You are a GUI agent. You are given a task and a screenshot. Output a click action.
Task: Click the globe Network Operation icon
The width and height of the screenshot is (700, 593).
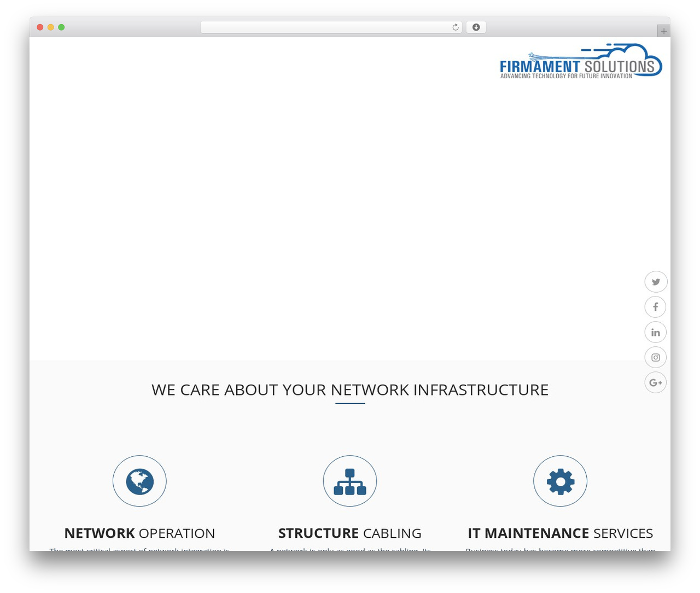[x=139, y=481]
